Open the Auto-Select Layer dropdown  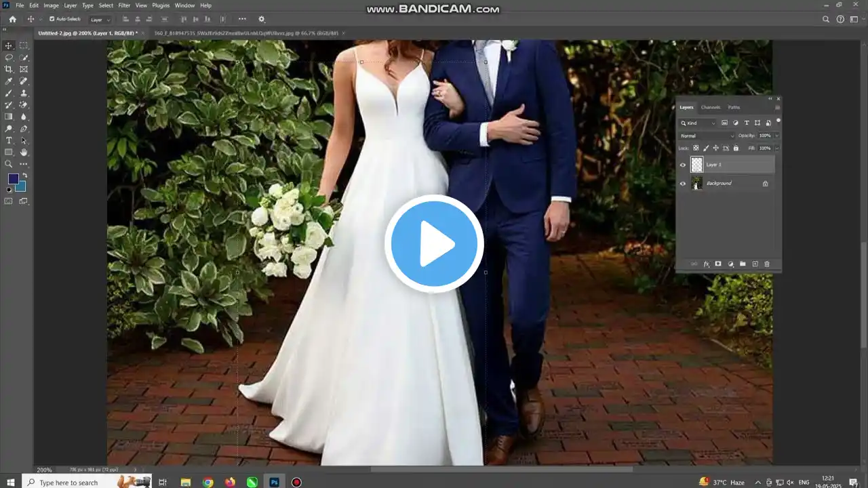coord(100,20)
